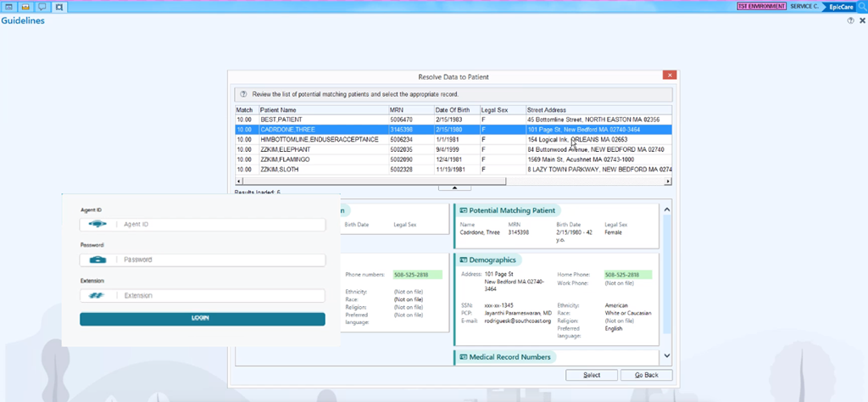The height and width of the screenshot is (402, 868).
Task: Click the LOGIN button
Action: pyautogui.click(x=202, y=319)
